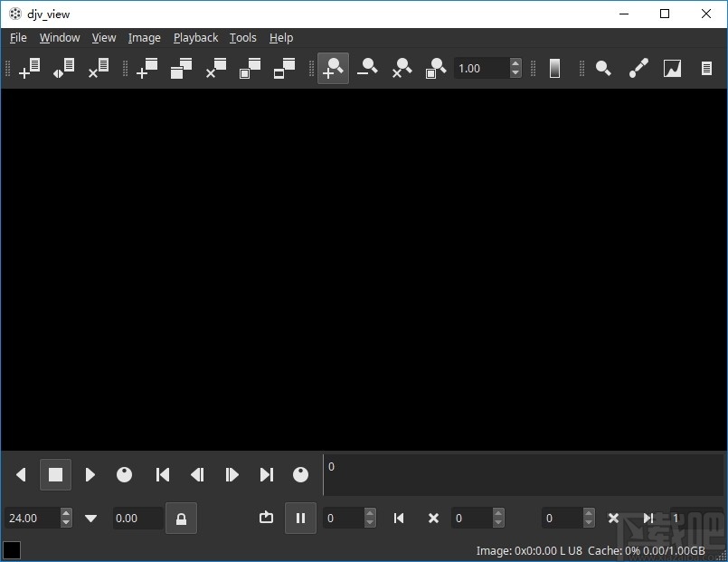The image size is (728, 562).
Task: Click the timeline frame slider area
Action: (x=525, y=475)
